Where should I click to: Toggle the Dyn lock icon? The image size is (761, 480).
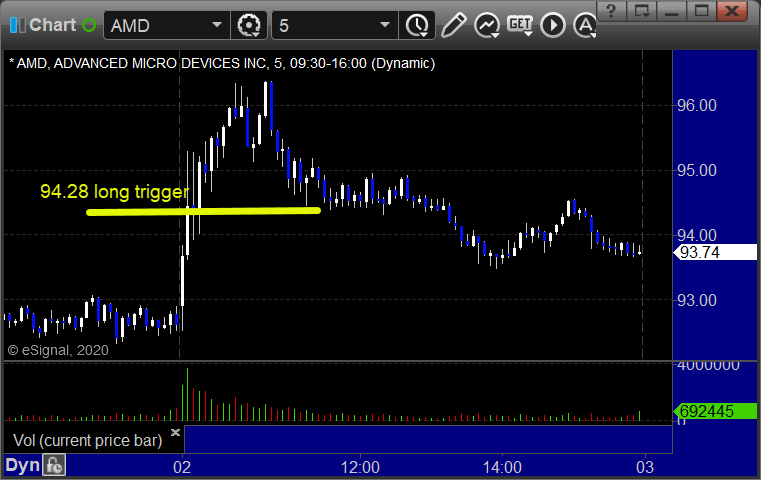[x=54, y=465]
